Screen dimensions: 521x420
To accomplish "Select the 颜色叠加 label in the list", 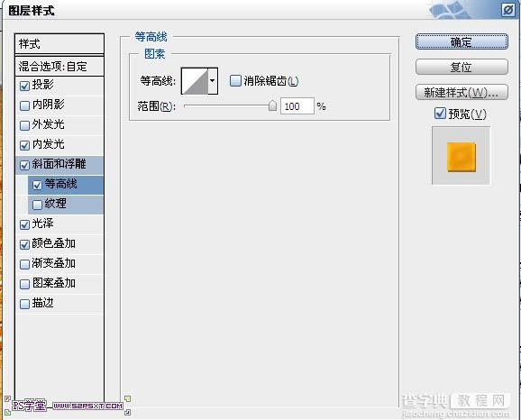I will (x=54, y=243).
